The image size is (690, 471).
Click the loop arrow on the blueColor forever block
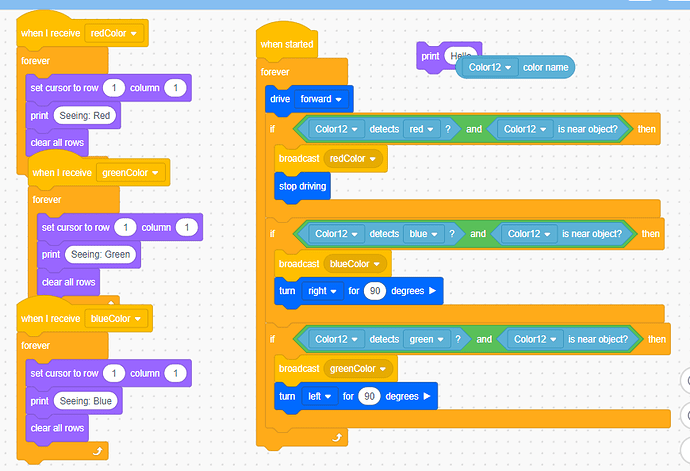coord(98,451)
